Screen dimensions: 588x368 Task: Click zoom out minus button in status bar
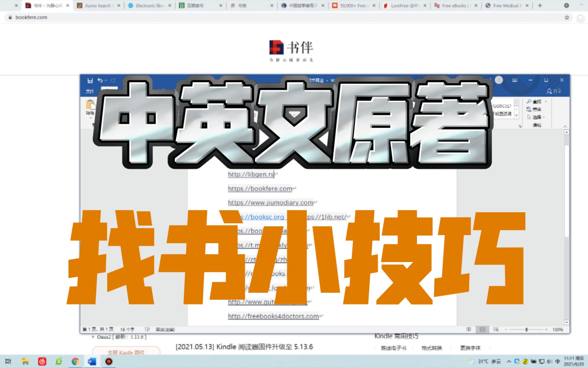[506, 329]
